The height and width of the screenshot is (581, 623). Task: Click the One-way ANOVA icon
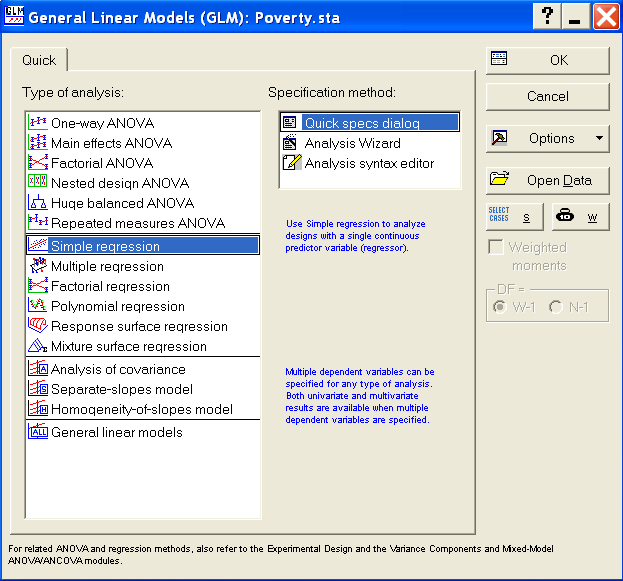[38, 123]
